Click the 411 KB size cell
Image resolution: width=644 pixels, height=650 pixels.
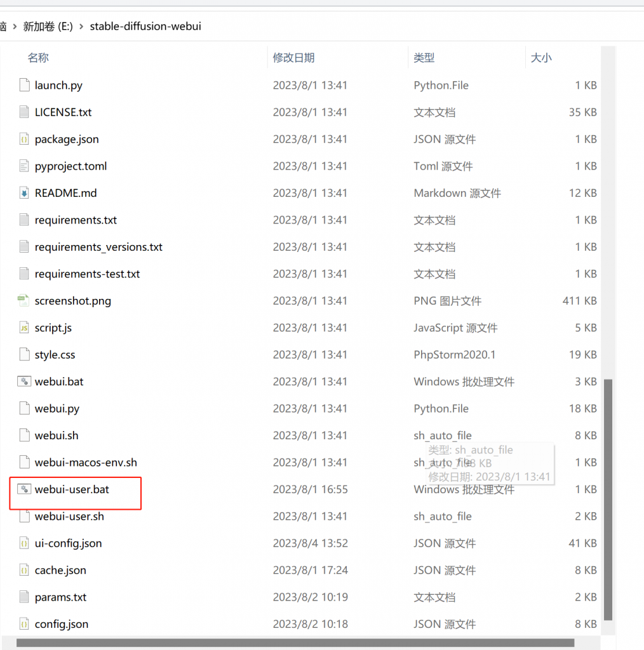tap(579, 300)
